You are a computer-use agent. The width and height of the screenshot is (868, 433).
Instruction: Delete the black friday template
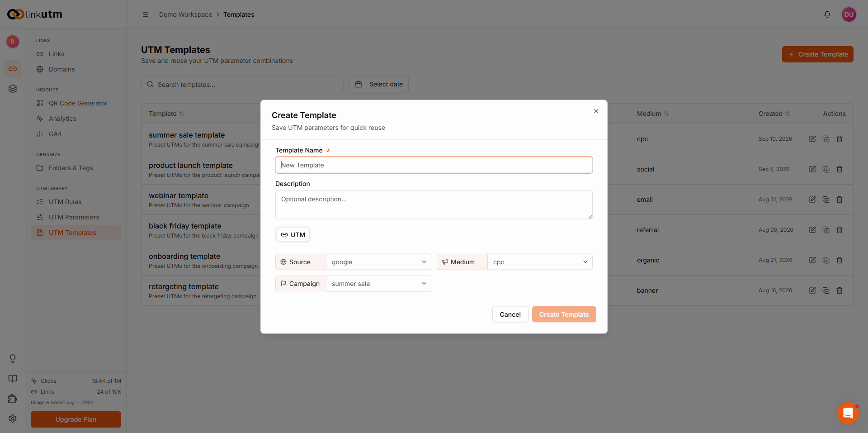840,230
